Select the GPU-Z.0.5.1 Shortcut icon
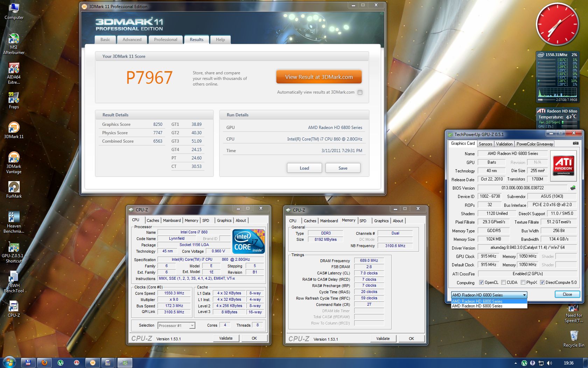Image resolution: width=588 pixels, height=368 pixels. click(14, 252)
